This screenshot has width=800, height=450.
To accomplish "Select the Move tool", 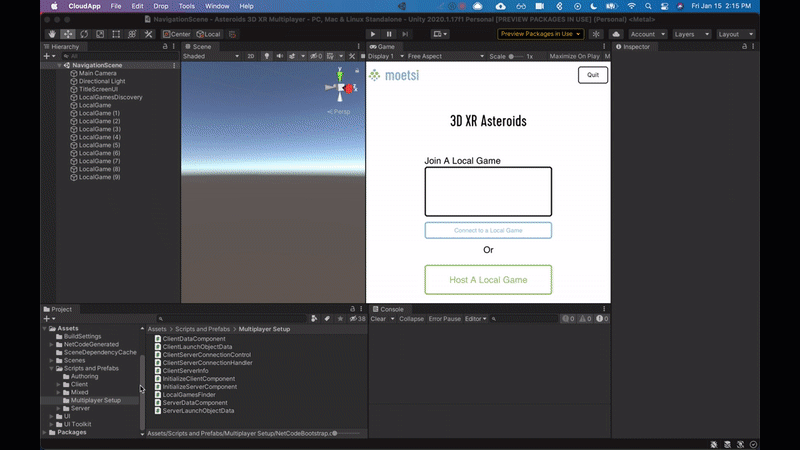I will coord(68,34).
